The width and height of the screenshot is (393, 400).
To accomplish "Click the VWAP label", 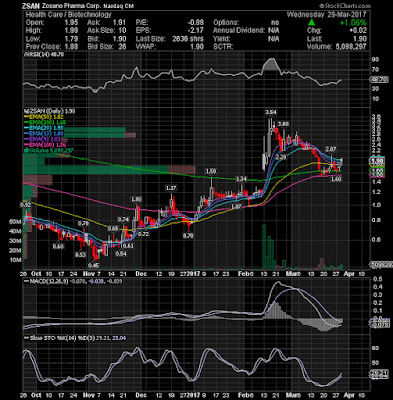I will pyautogui.click(x=145, y=46).
